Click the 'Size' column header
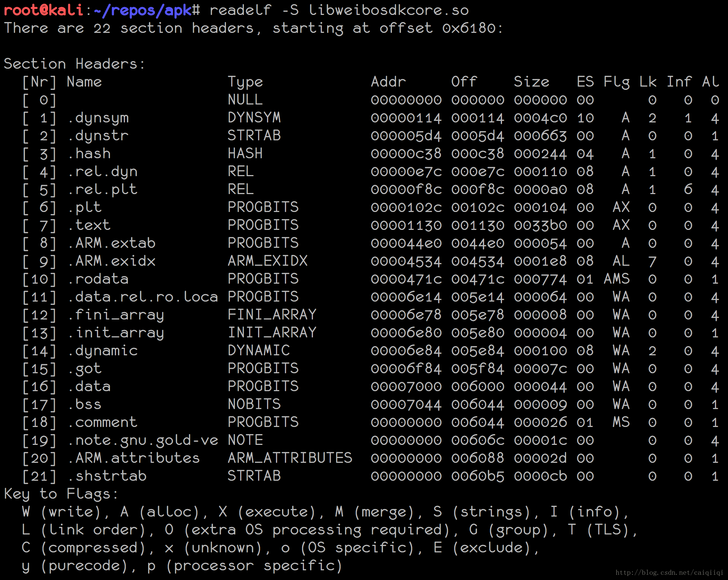Viewport: 728px width, 580px height. click(x=531, y=82)
